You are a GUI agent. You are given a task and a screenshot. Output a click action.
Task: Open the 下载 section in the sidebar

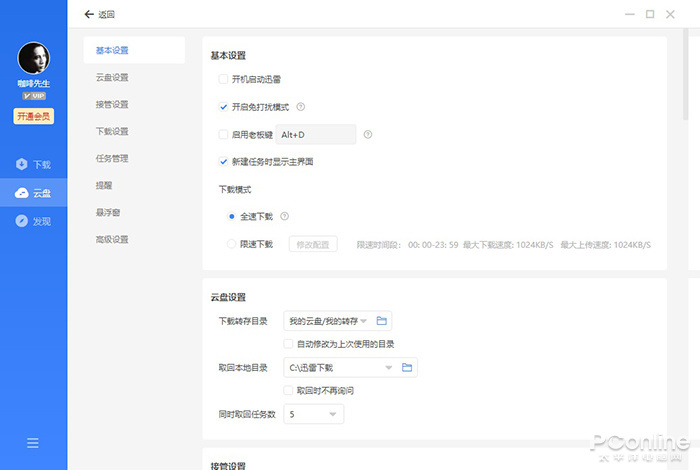(x=33, y=164)
